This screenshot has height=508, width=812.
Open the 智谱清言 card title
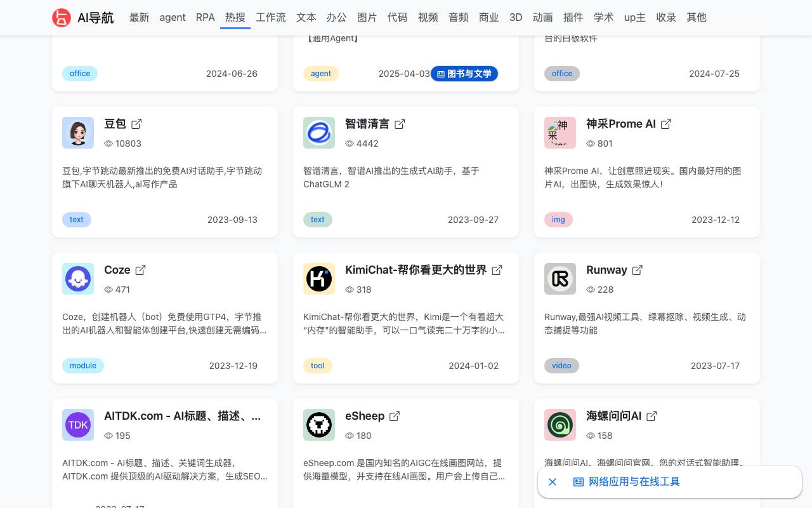(x=367, y=124)
